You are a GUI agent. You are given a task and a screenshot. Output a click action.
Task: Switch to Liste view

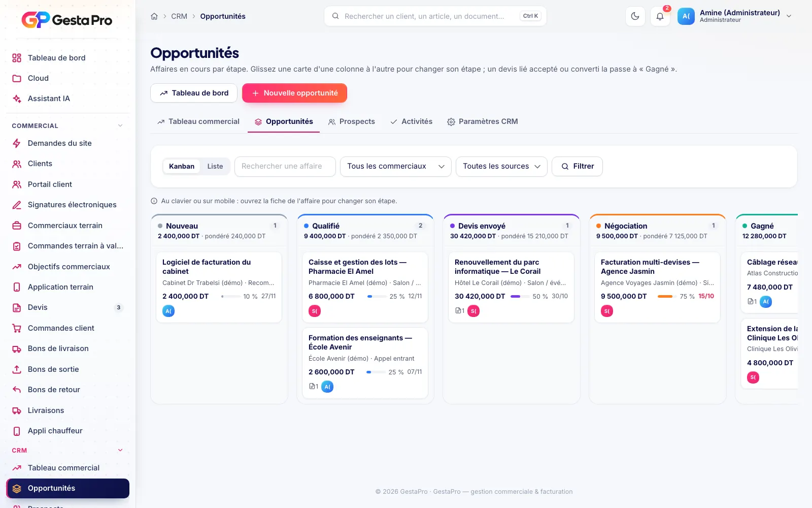[x=215, y=166]
